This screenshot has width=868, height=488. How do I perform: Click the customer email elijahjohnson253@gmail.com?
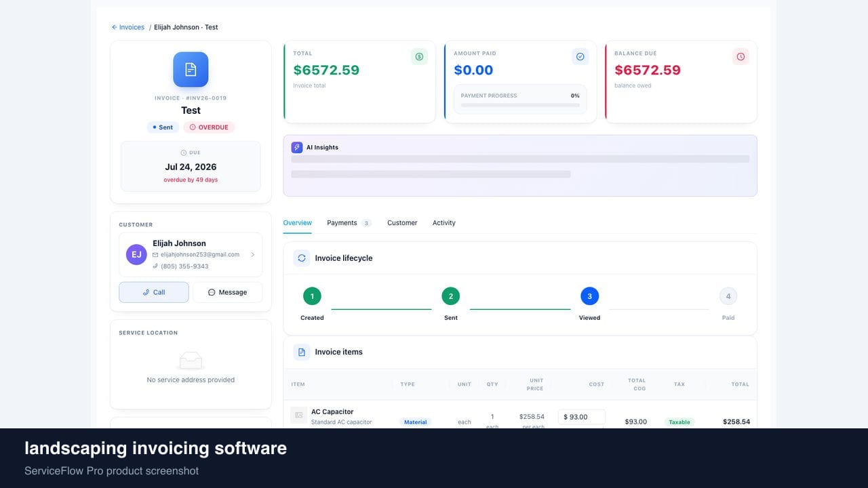click(x=200, y=255)
